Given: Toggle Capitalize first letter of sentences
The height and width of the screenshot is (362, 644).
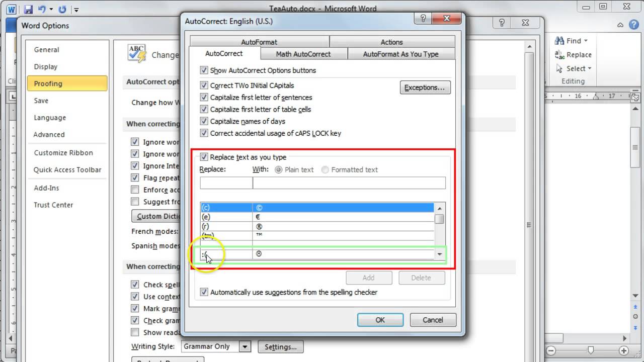Looking at the screenshot, I should [204, 98].
